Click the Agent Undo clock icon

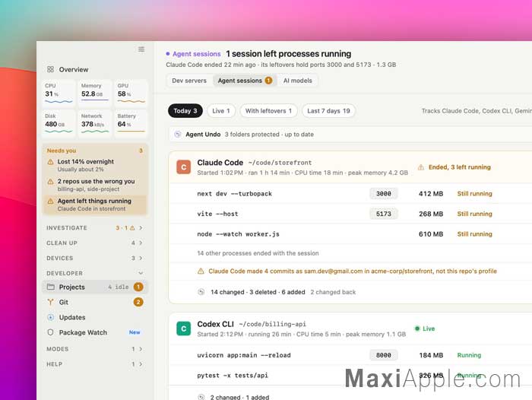click(x=177, y=134)
